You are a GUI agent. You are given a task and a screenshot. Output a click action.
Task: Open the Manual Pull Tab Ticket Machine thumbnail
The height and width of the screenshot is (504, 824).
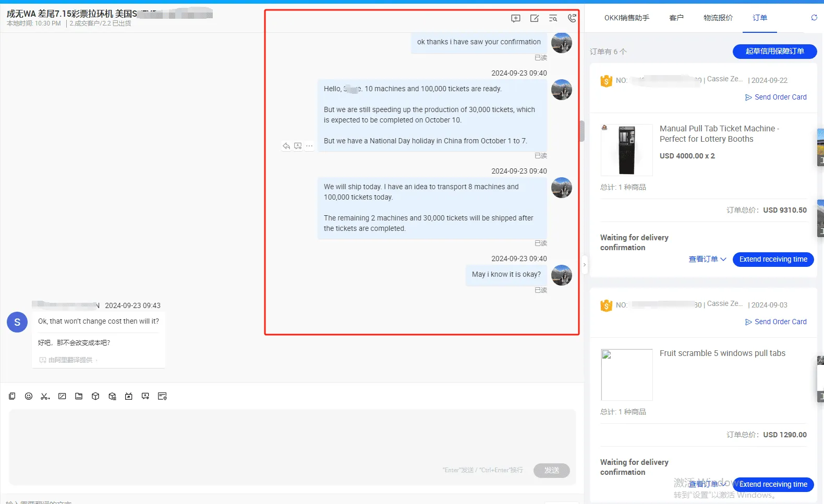pos(626,150)
